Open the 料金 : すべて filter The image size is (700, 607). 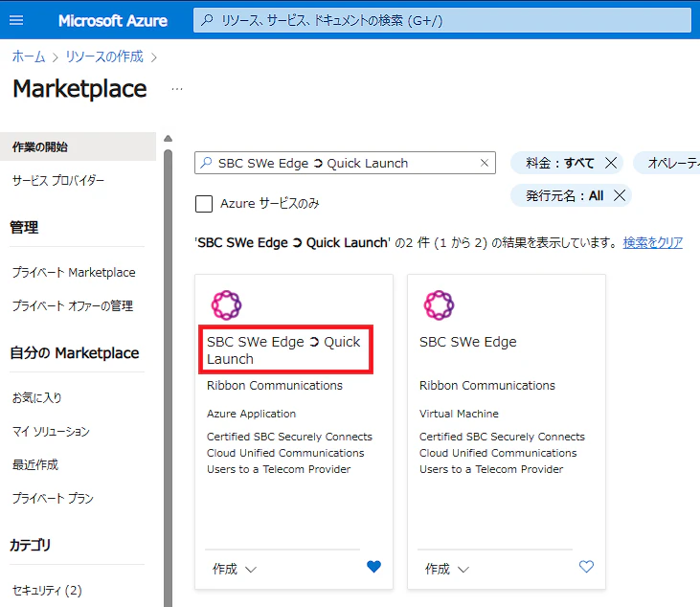(560, 163)
